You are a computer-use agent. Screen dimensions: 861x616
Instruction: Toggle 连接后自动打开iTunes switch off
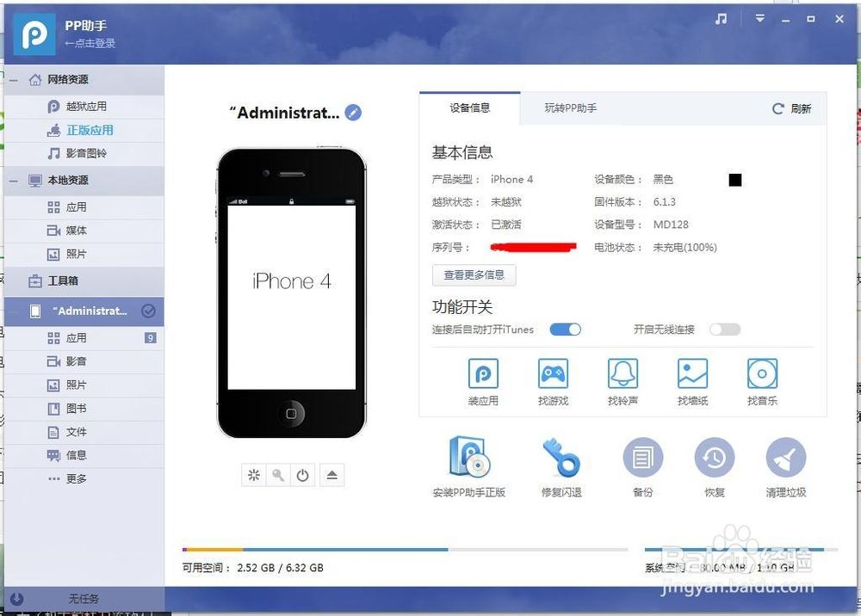(x=565, y=330)
